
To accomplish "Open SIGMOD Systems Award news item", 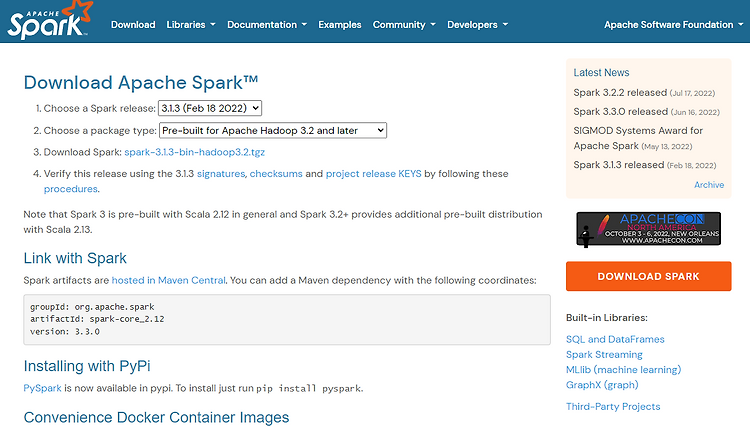I will point(638,138).
